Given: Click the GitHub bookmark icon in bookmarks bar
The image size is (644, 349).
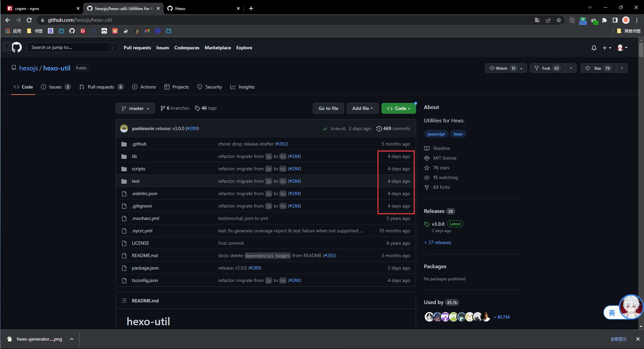Looking at the screenshot, I should [72, 31].
